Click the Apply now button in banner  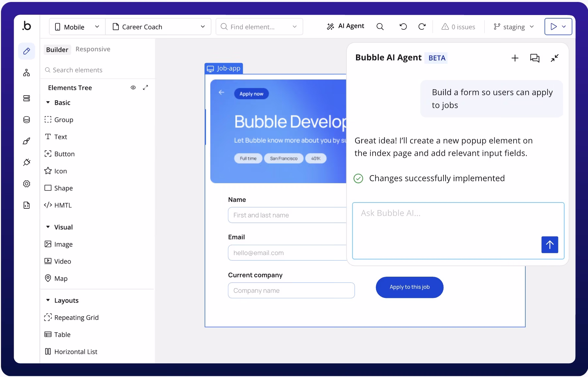point(251,94)
